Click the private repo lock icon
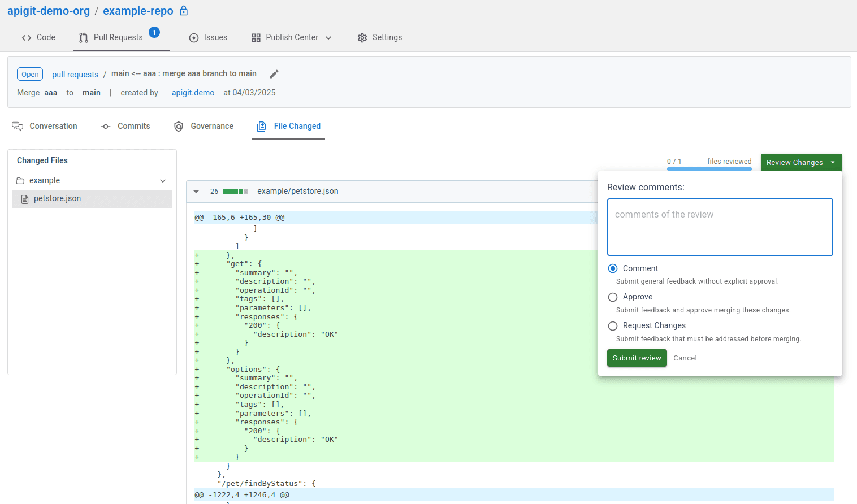 point(184,11)
